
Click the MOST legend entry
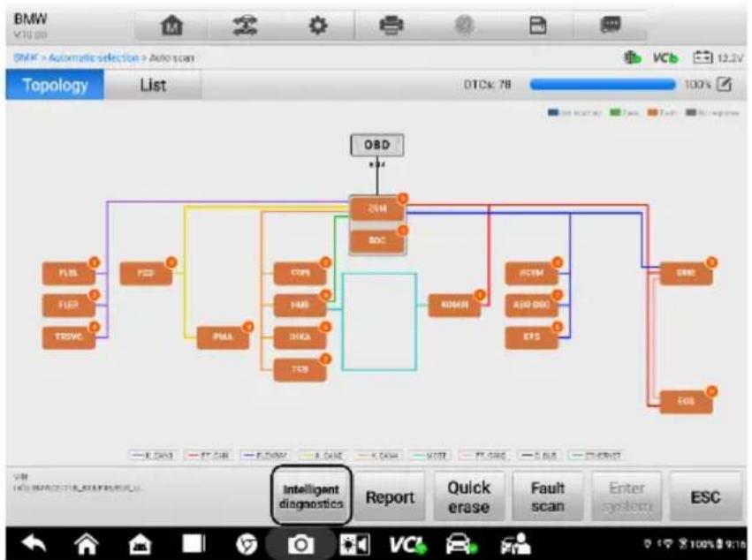tap(429, 455)
